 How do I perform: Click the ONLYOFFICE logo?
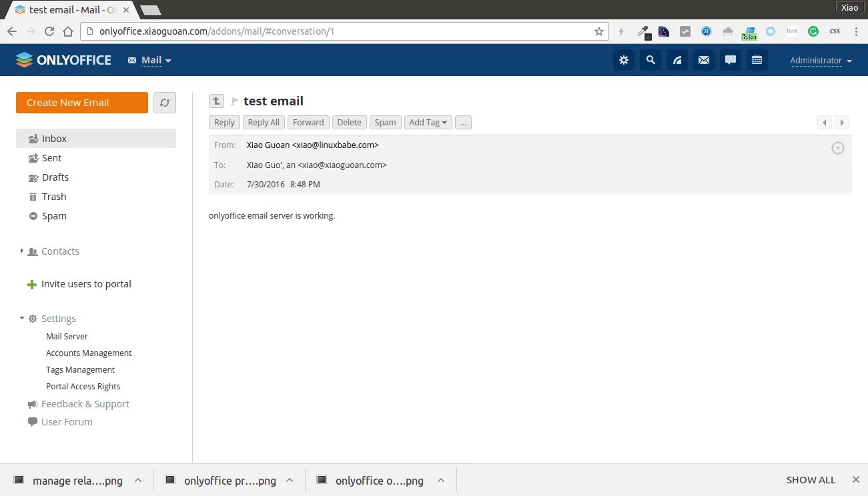pos(63,60)
